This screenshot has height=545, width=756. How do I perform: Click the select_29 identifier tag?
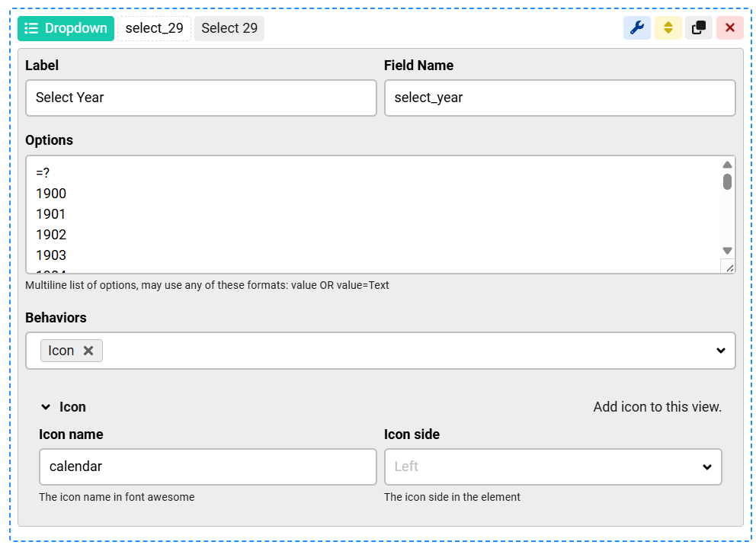point(154,28)
